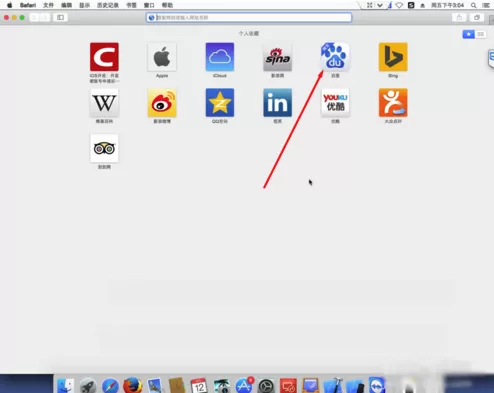Click the Safari address search field
The height and width of the screenshot is (393, 494).
[x=249, y=17]
